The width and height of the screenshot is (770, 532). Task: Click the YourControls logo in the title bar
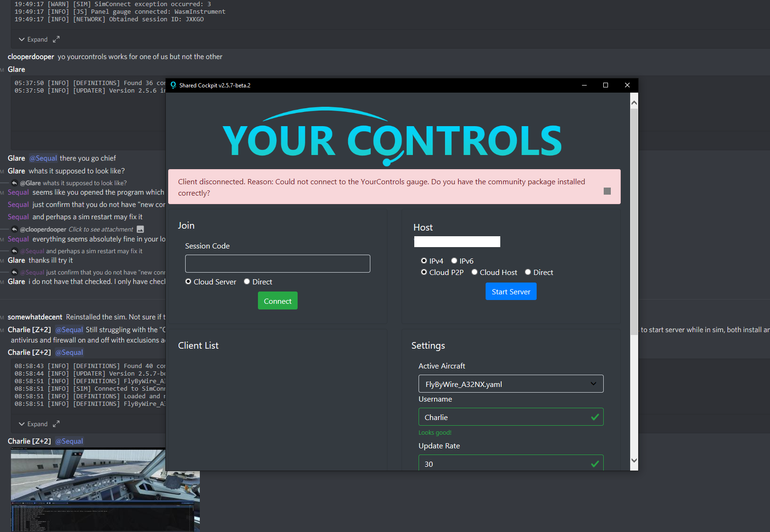[173, 85]
